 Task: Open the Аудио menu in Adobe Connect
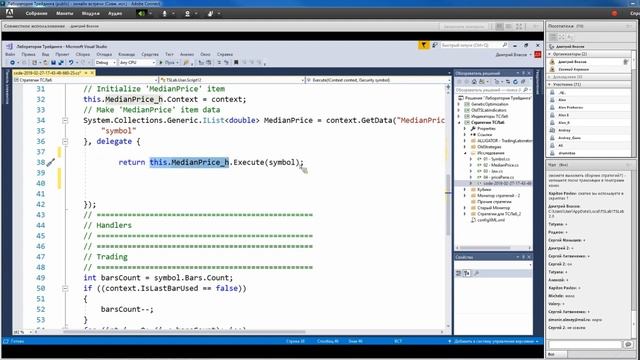tap(115, 13)
